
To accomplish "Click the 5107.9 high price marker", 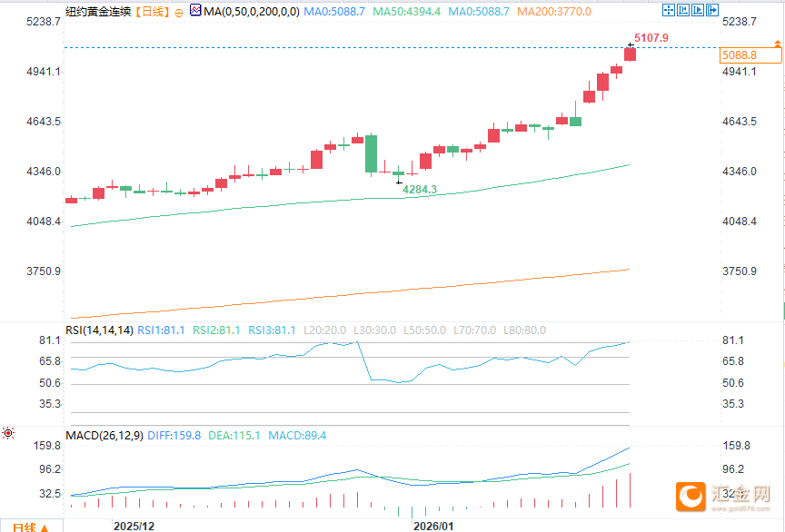I will point(651,38).
